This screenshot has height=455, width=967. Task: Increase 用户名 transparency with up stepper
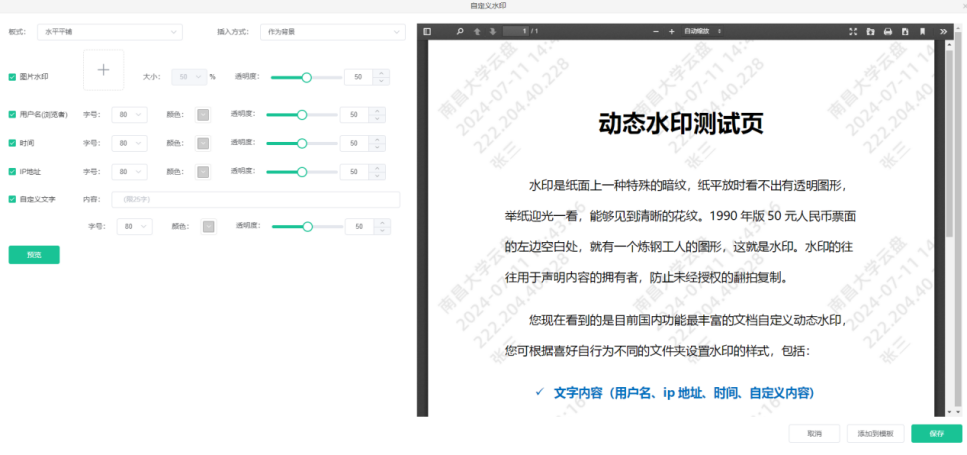coord(377,111)
